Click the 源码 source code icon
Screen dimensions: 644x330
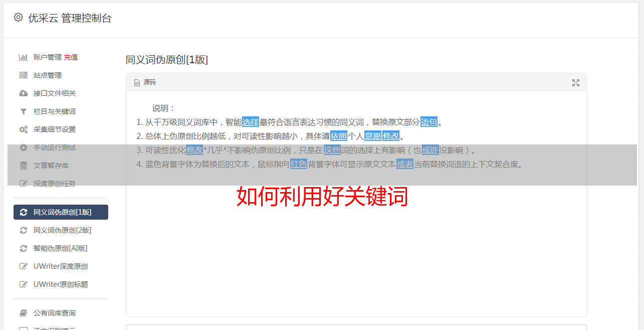click(137, 83)
